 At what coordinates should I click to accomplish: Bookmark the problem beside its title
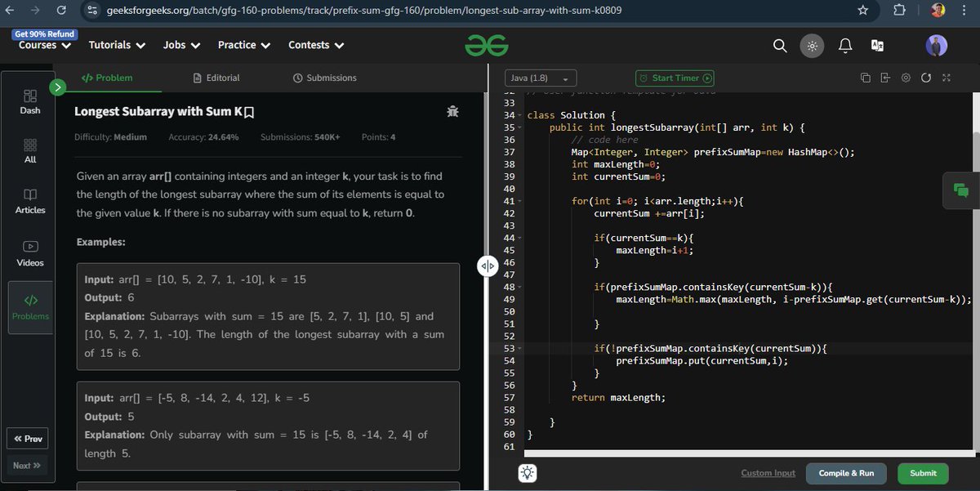tap(249, 111)
